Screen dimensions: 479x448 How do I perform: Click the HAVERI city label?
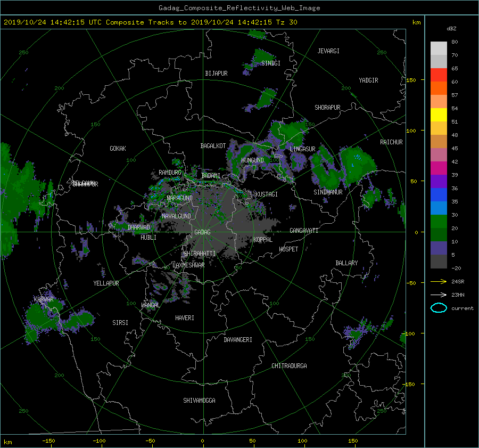point(185,318)
